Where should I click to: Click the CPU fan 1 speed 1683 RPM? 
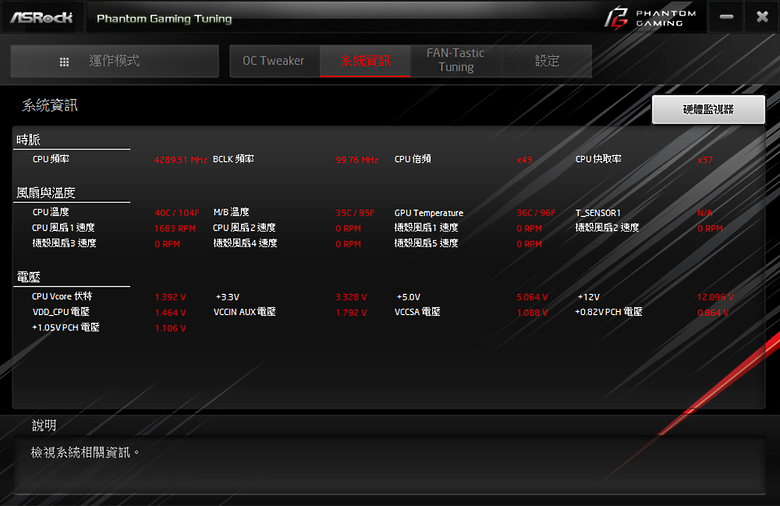click(175, 228)
